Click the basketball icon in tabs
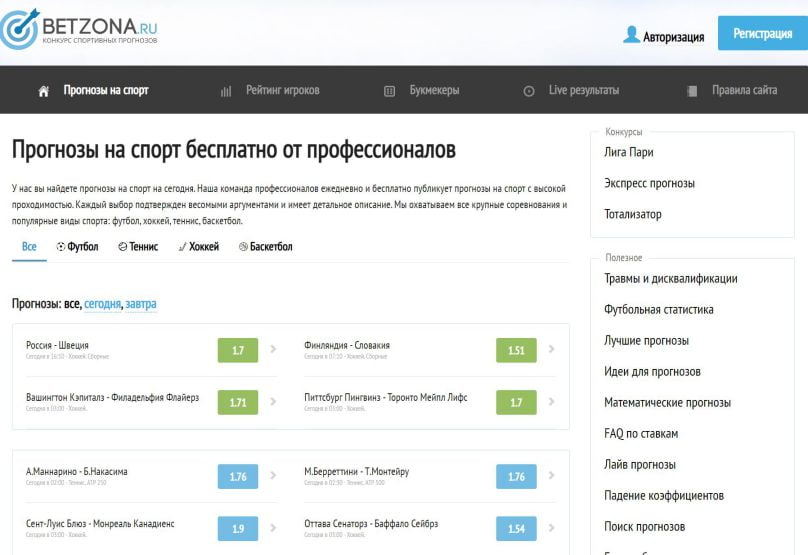 (243, 247)
